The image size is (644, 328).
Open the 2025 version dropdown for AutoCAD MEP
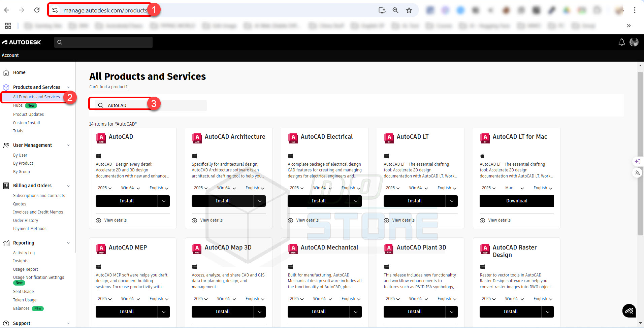105,299
